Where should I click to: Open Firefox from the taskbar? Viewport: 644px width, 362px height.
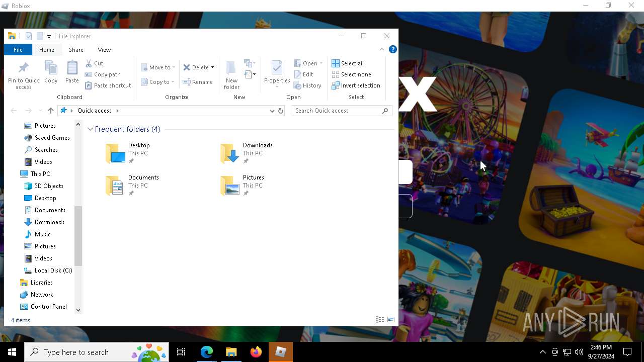tap(256, 352)
